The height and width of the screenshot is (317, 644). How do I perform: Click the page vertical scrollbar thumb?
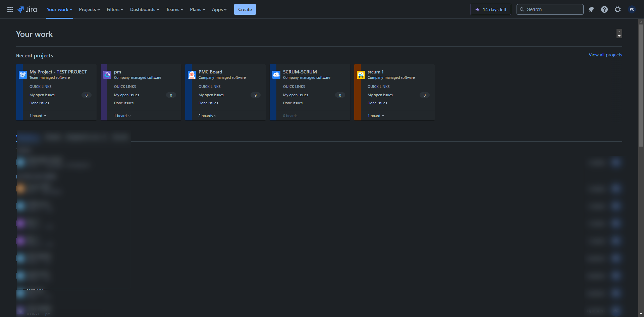[x=641, y=86]
